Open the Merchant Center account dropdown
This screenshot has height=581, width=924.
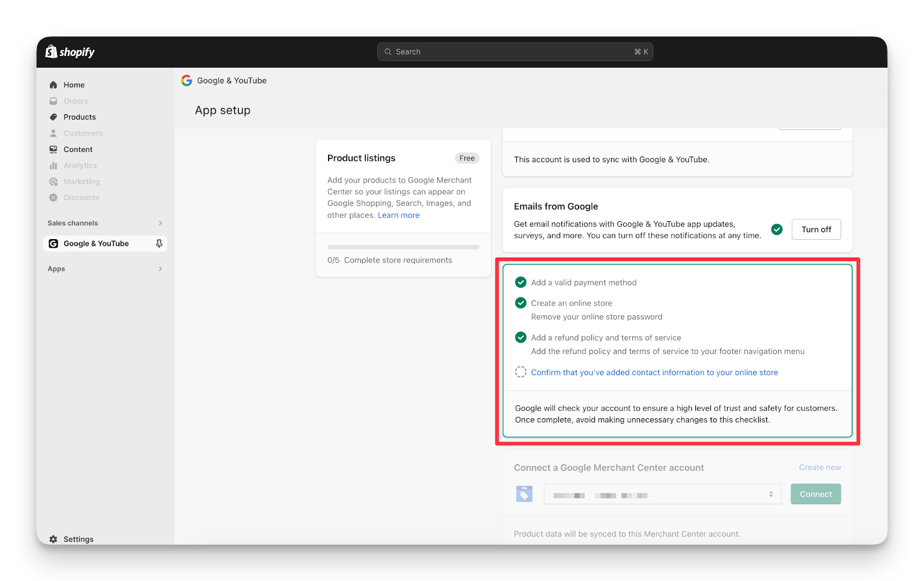[x=662, y=494]
